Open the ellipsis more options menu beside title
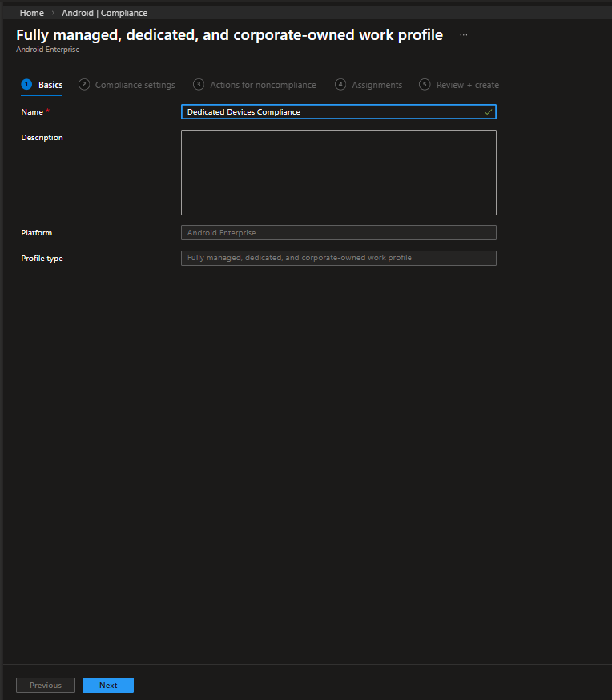This screenshot has width=612, height=700. [463, 35]
